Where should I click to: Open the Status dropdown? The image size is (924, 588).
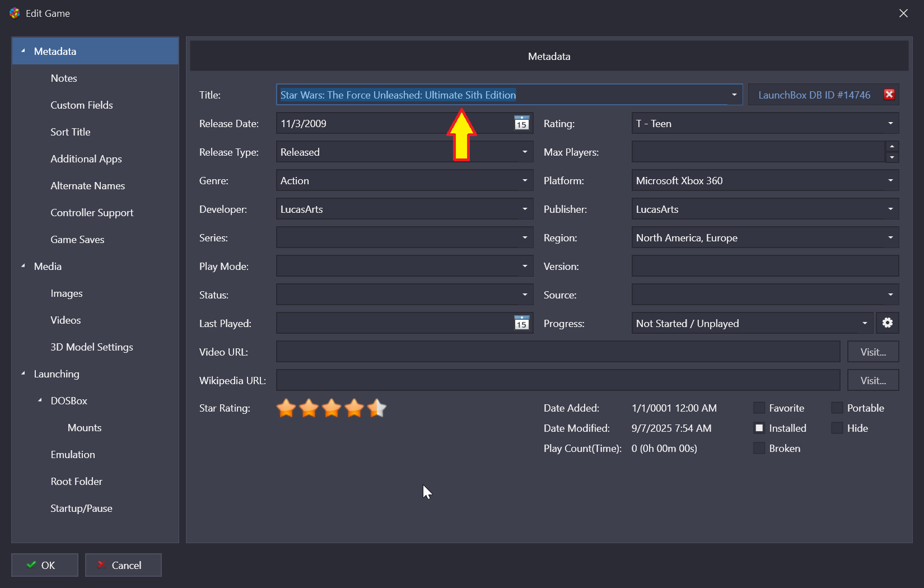coord(525,295)
